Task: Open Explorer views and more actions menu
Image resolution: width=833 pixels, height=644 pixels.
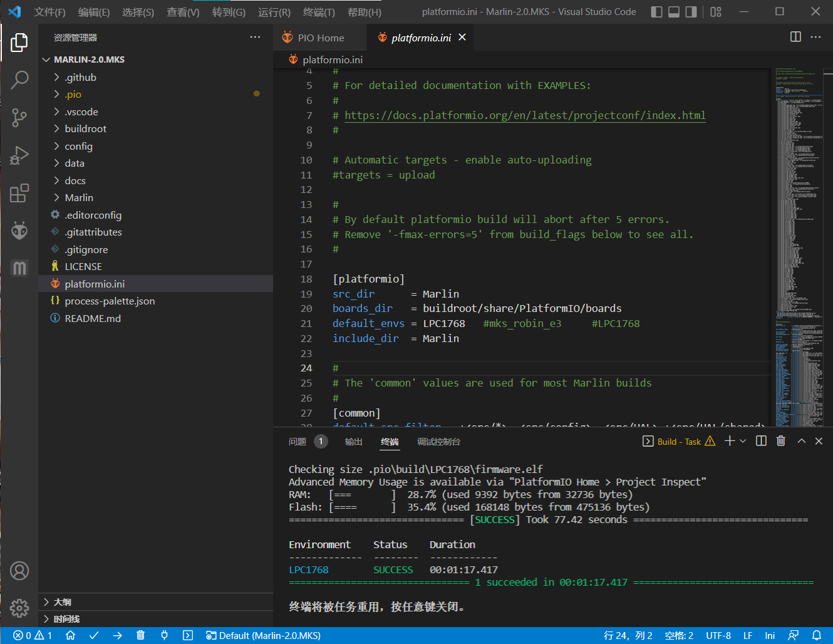Action: 255,37
